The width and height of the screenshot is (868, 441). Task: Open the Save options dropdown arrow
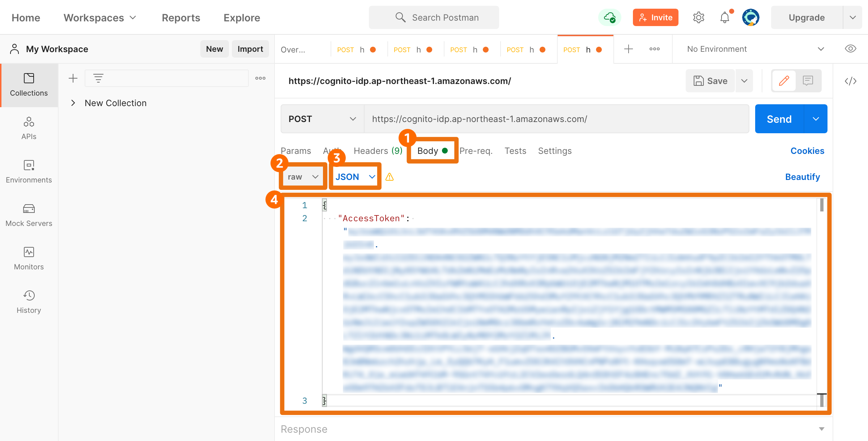(x=744, y=81)
